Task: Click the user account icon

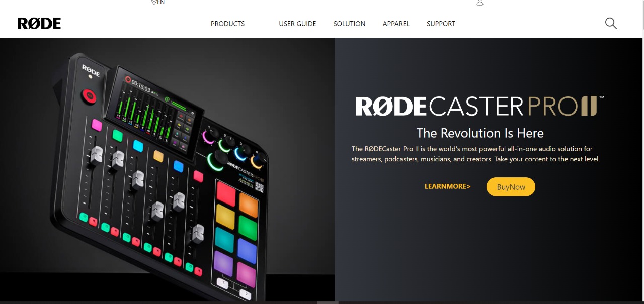Action: (x=480, y=3)
